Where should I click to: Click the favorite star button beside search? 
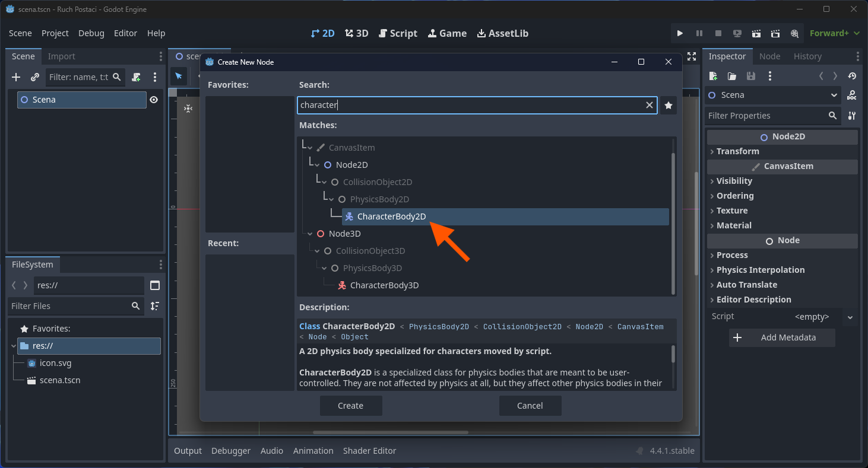(x=669, y=105)
